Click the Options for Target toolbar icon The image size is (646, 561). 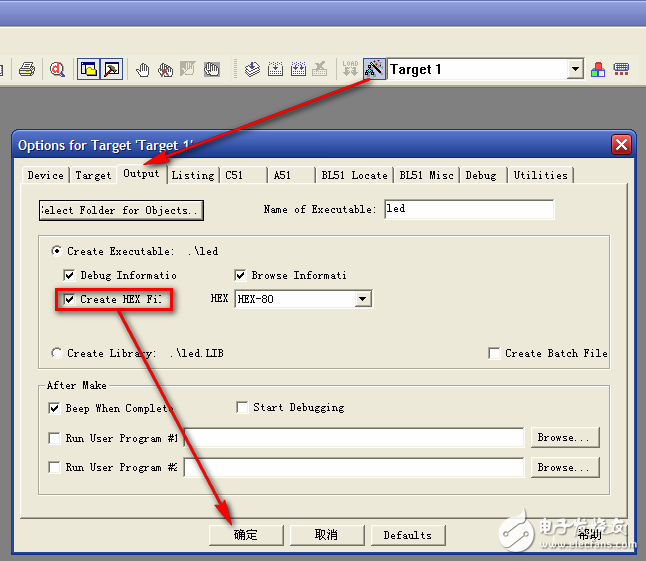(374, 69)
